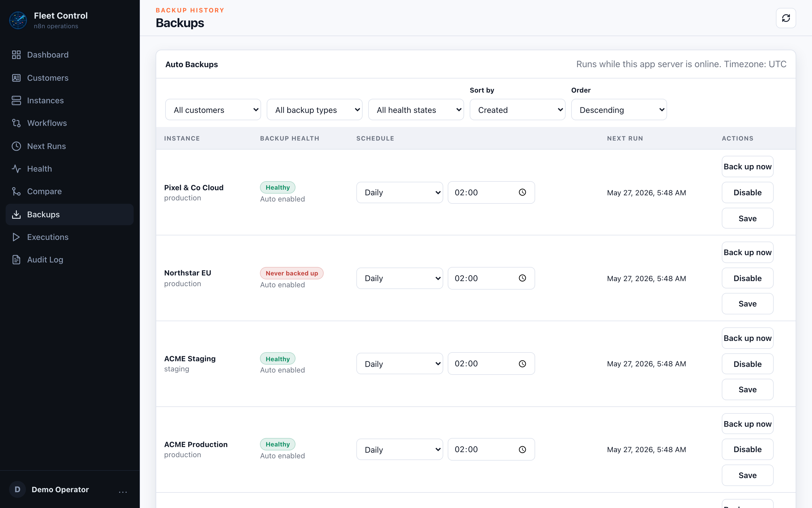Image resolution: width=812 pixels, height=508 pixels.
Task: Click the Fleet Control radar logo
Action: tap(18, 20)
